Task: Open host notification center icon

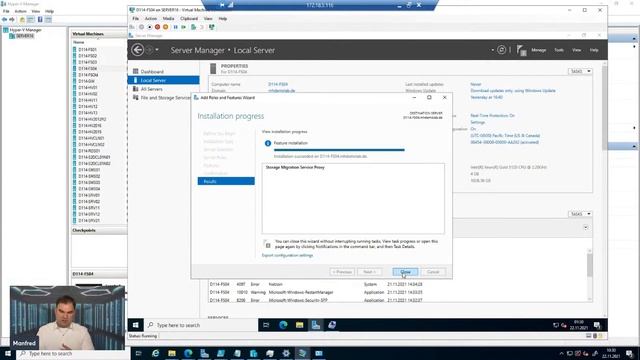Action: [630, 354]
